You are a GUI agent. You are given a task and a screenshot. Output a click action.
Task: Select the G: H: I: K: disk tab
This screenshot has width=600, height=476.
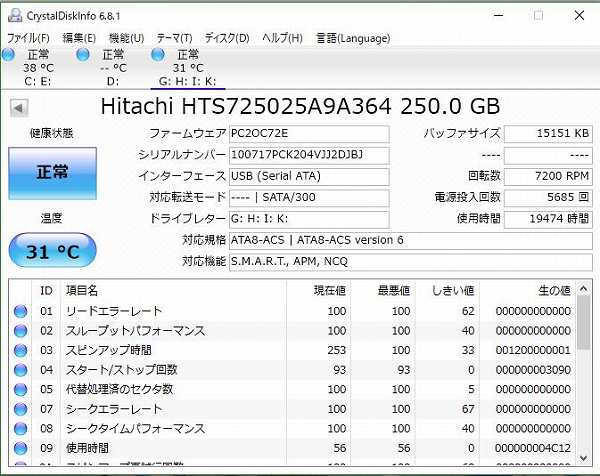[x=188, y=68]
